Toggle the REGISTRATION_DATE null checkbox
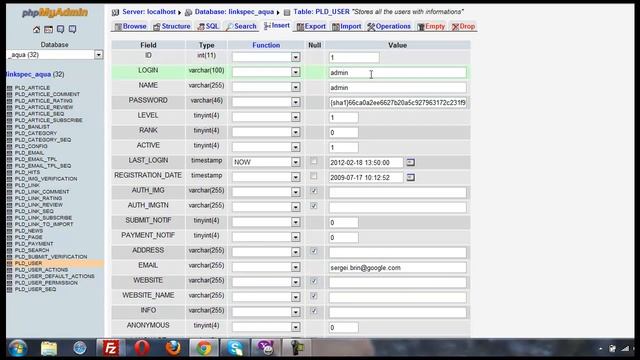Screen dimensions: 640x360 [313, 176]
